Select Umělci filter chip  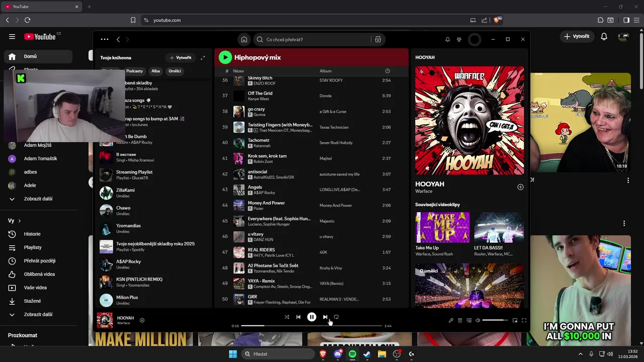175,71
